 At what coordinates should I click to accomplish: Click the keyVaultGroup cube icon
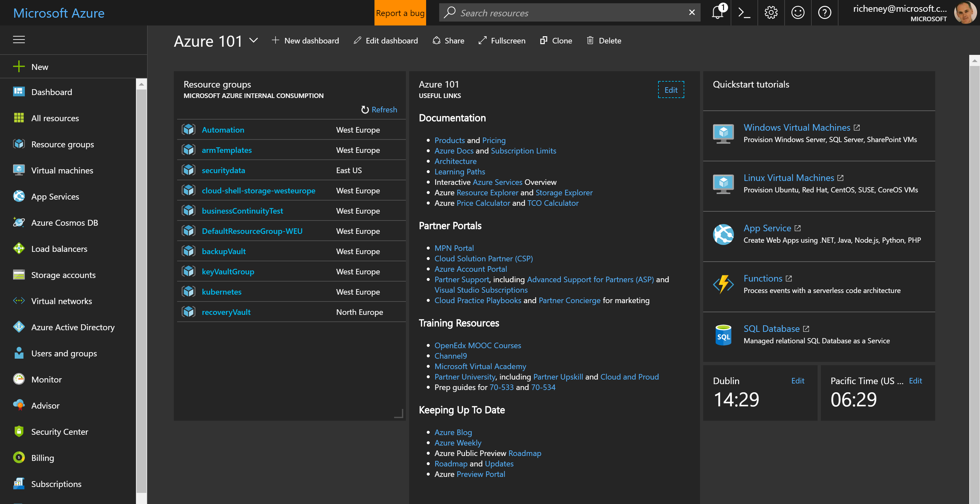(x=188, y=271)
